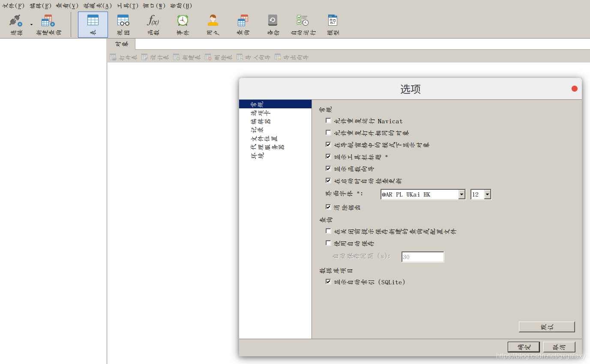Open the 文件(F) menu
The width and height of the screenshot is (590, 364).
(13, 6)
